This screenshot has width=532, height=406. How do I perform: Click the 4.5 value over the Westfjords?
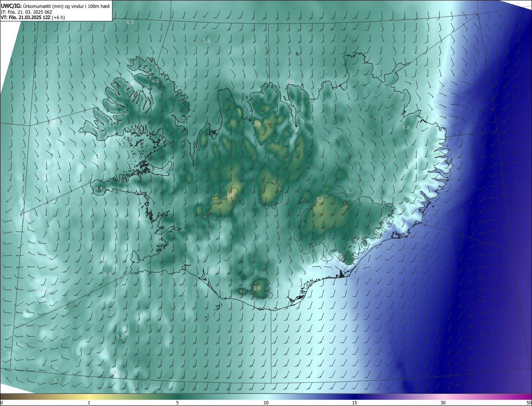pyautogui.click(x=155, y=81)
